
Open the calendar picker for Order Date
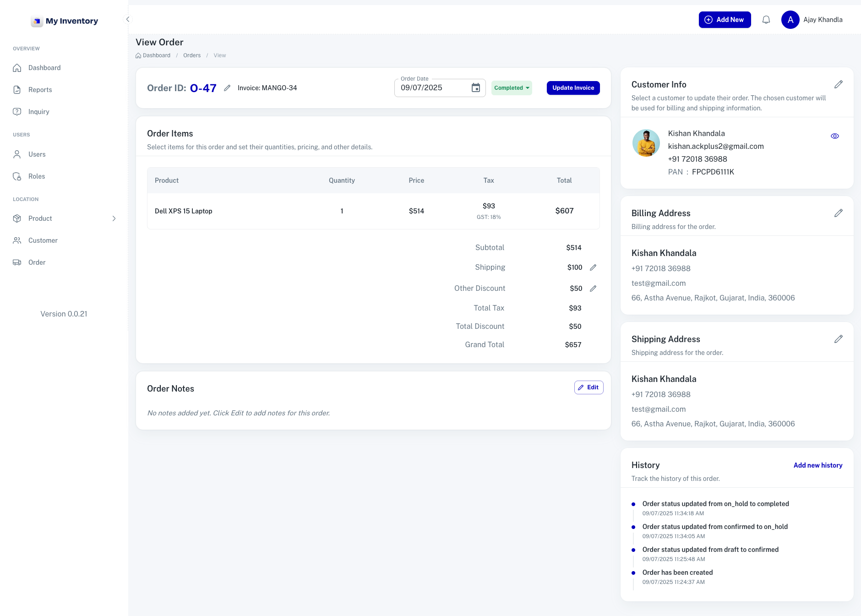(476, 88)
